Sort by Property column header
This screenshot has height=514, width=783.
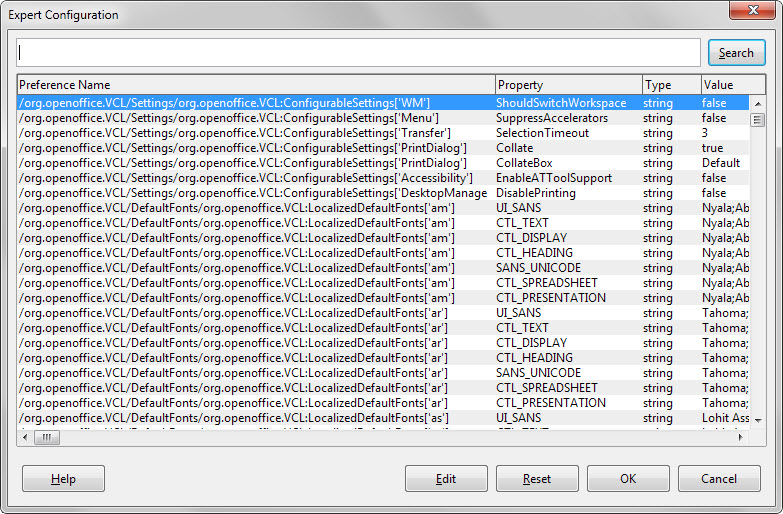(568, 85)
